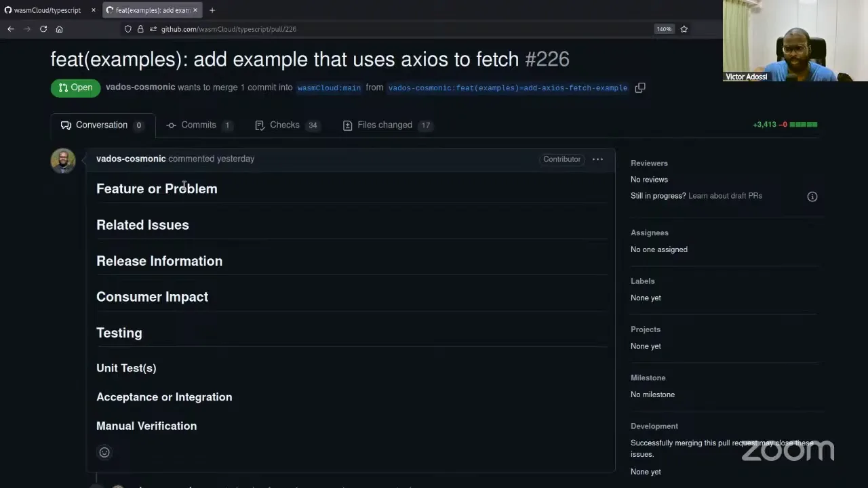Close the wasmCloud/typescript tab
This screenshot has width=868, height=488.
[x=94, y=10]
